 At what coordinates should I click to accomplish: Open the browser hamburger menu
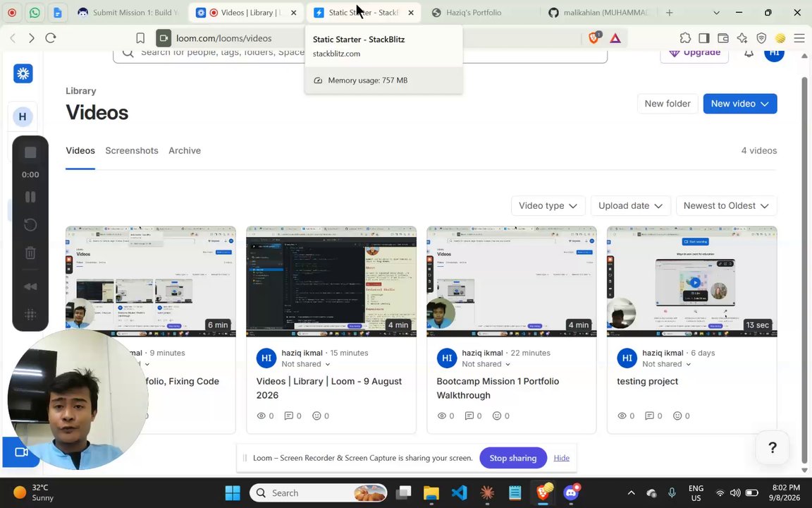799,38
